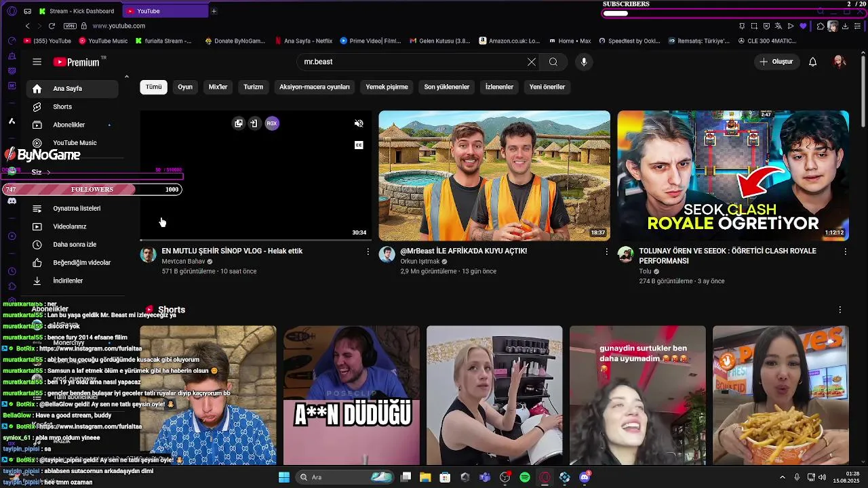Open Speedtest by Ookla bookmark
Screen dimensions: 868x488
click(630, 41)
